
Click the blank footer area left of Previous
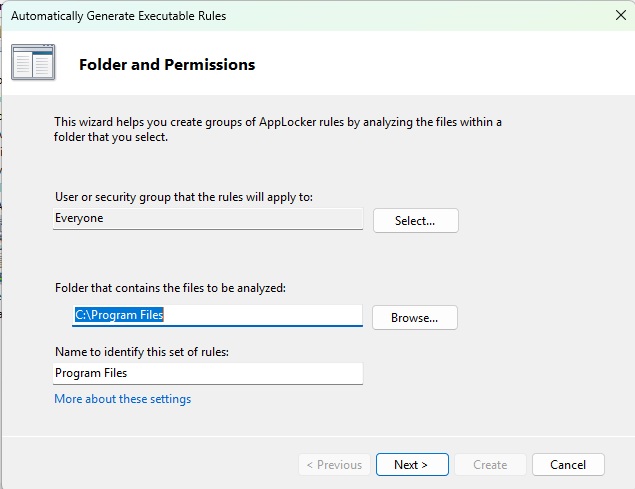pos(150,465)
